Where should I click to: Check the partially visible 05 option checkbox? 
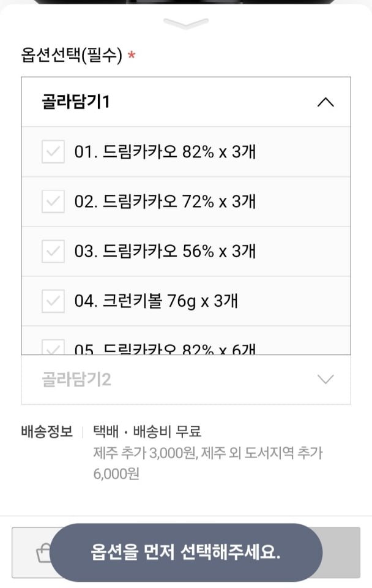53,348
